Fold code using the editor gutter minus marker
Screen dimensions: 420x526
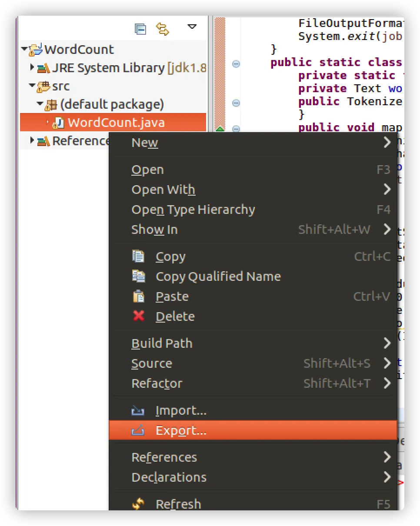[236, 64]
